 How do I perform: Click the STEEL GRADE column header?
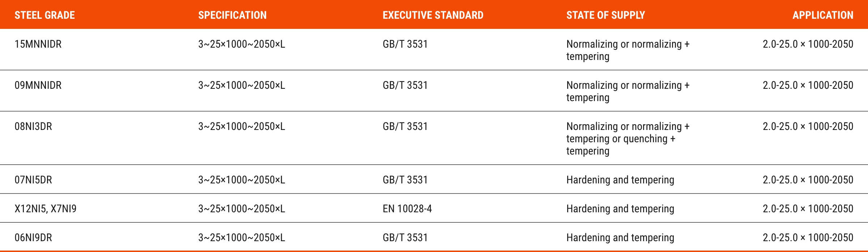click(44, 15)
